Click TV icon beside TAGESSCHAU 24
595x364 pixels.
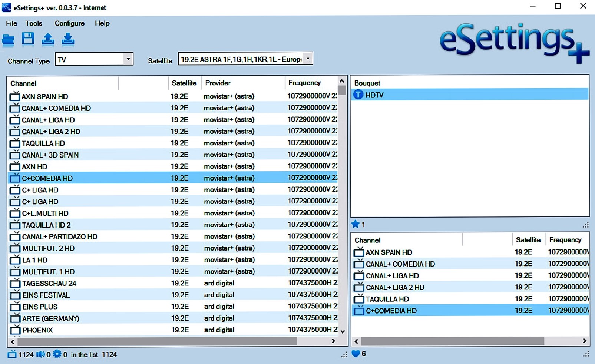[15, 284]
